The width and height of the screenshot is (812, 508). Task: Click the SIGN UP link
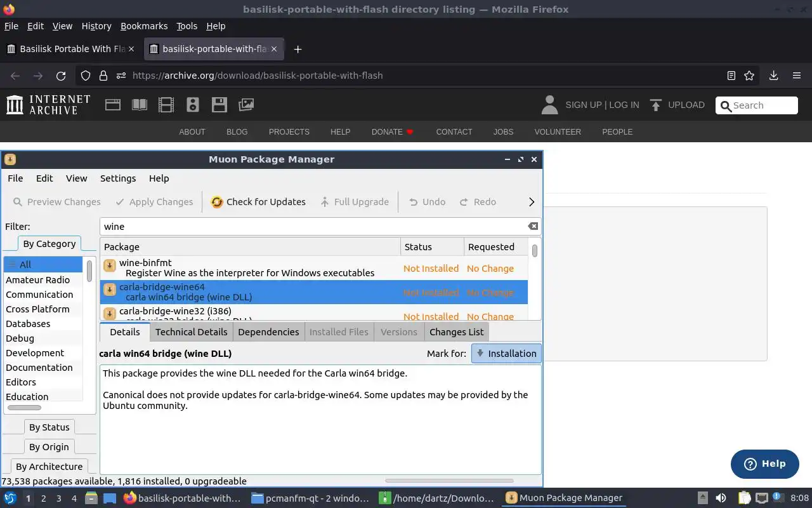[584, 105]
